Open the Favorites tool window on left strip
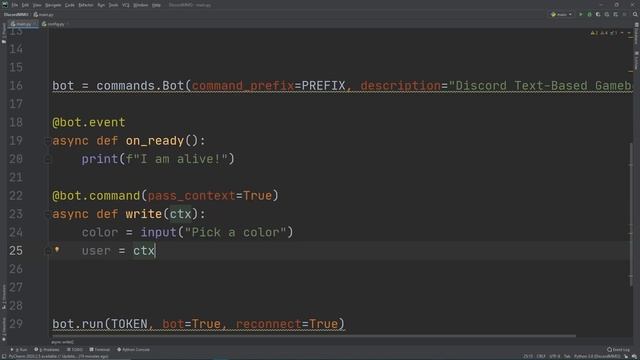Image resolution: width=640 pixels, height=360 pixels. pyautogui.click(x=4, y=329)
